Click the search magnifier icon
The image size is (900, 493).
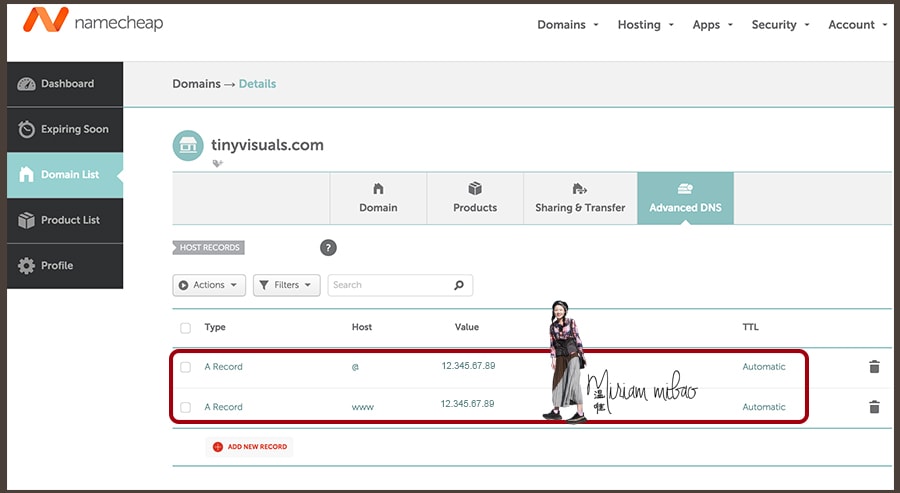pos(459,285)
